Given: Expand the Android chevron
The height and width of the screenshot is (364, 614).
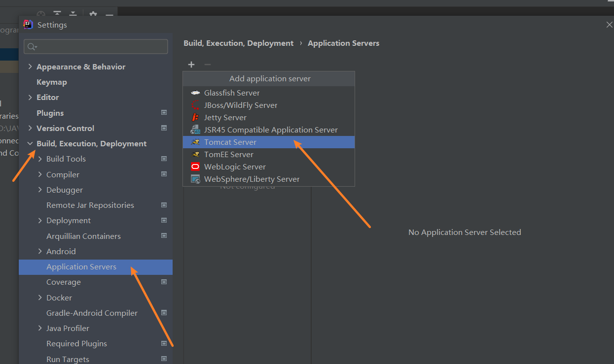Looking at the screenshot, I should pyautogui.click(x=40, y=251).
